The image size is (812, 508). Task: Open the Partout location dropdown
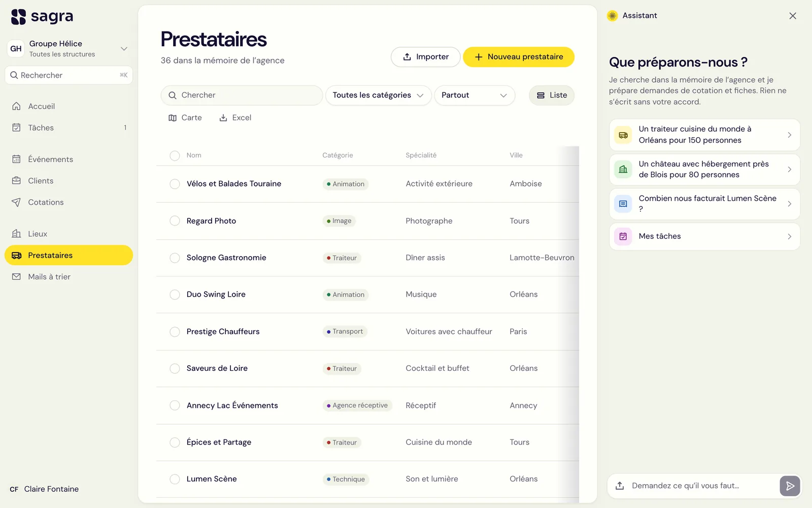click(x=475, y=96)
